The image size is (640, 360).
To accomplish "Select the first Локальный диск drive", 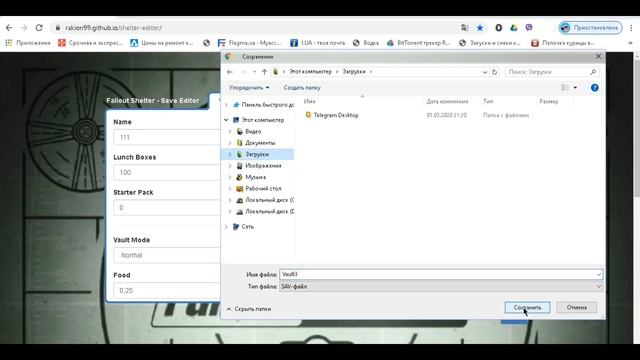I will pos(265,200).
